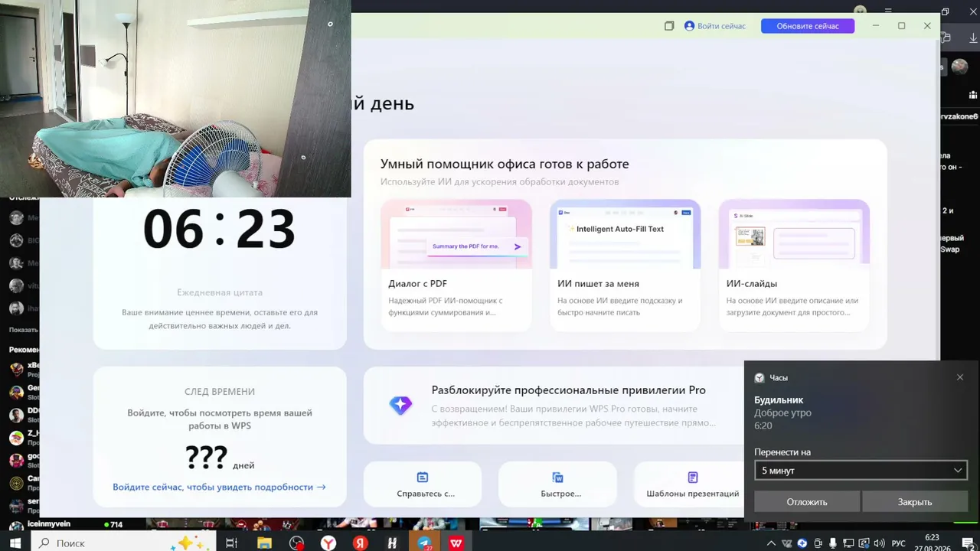Click the Ежедневная цитата label
Image resolution: width=980 pixels, height=551 pixels.
coord(220,292)
